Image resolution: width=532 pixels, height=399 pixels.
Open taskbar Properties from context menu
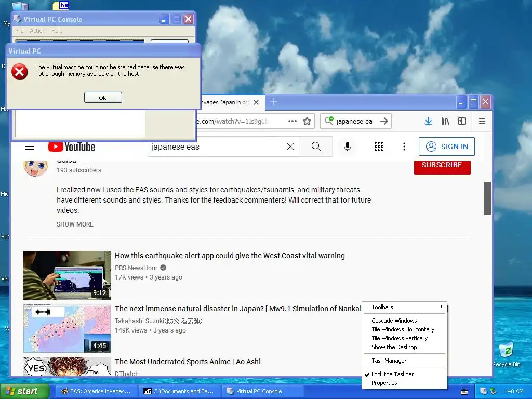(404, 383)
